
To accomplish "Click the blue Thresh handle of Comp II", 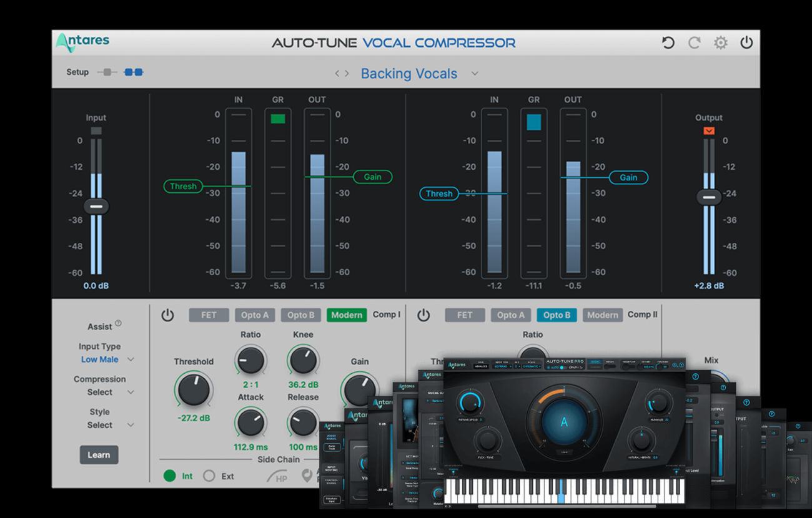I will [439, 193].
